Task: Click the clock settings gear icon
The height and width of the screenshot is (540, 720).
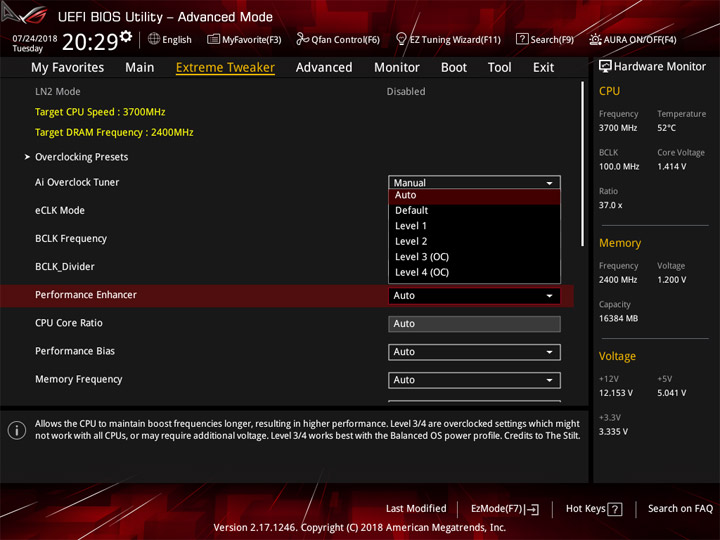Action: (125, 35)
